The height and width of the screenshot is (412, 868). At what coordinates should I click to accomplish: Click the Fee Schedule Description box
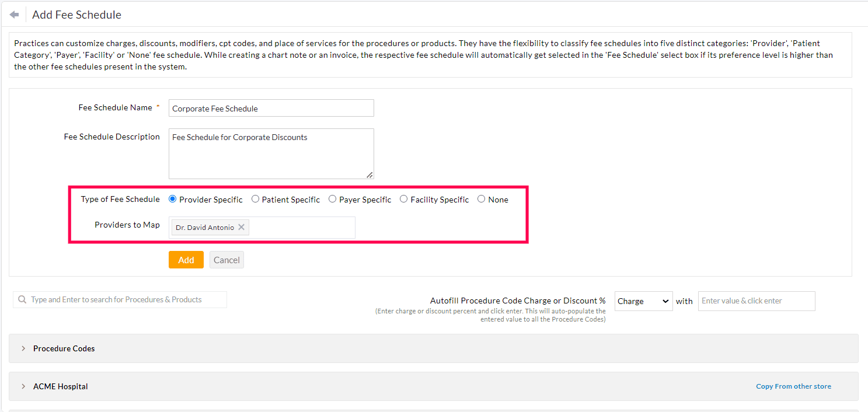(x=271, y=152)
